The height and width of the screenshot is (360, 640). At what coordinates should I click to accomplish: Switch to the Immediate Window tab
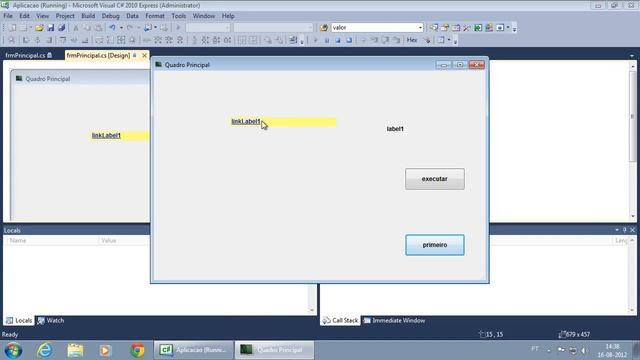(394, 321)
